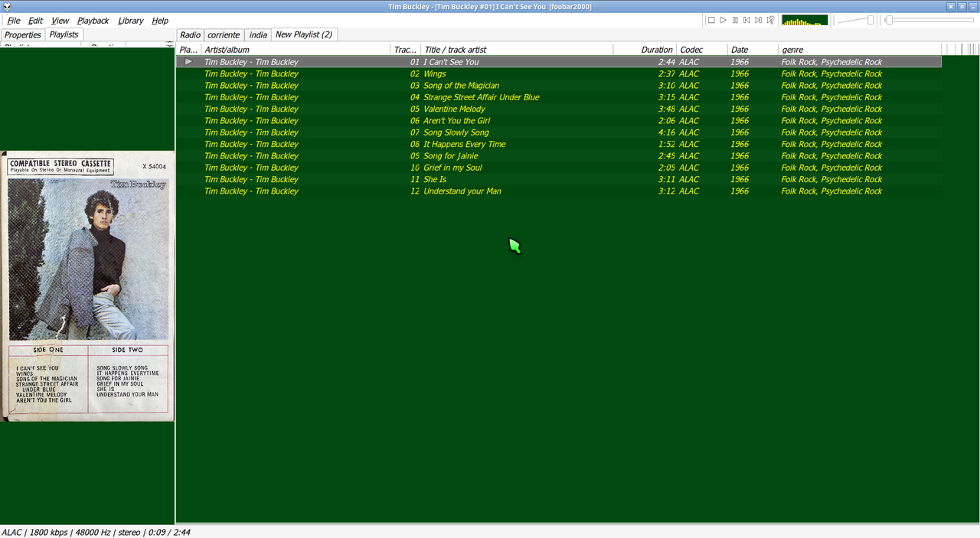Adjust the volume slider

coord(856,21)
